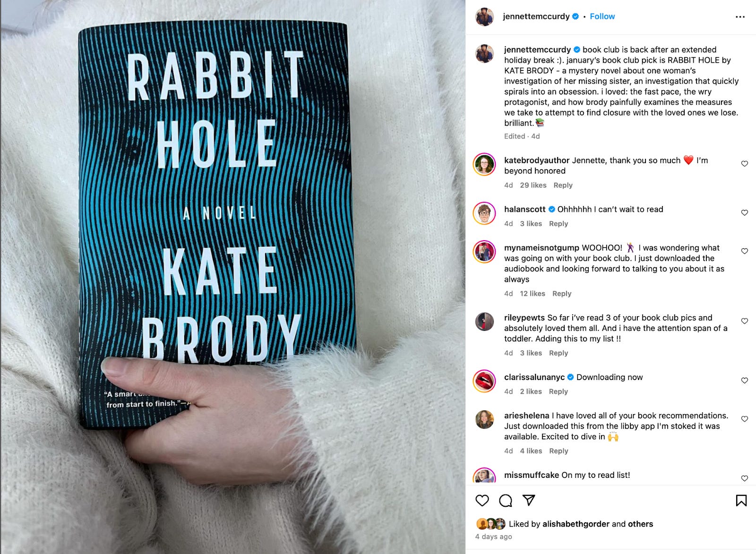Open katebrodyauthor's profile picture
756x554 pixels.
[x=484, y=164]
